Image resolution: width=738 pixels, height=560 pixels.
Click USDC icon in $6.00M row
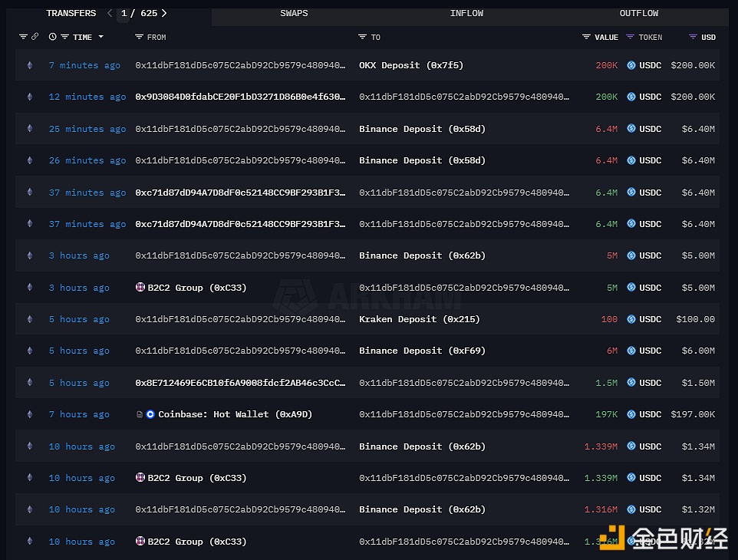point(631,351)
